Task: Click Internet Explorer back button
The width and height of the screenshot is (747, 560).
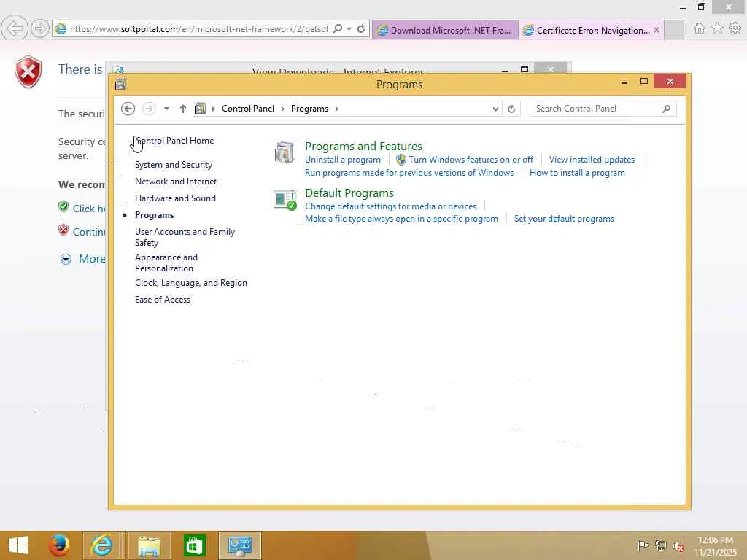Action: (x=14, y=28)
